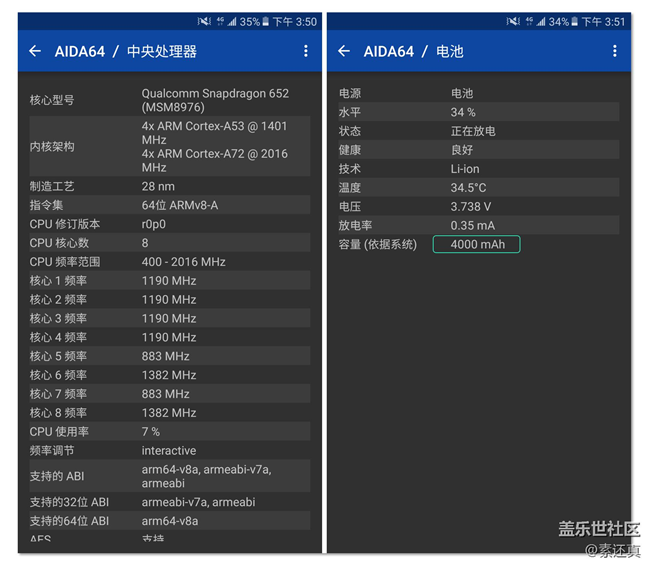Tap back arrow on the 电池 screen
The width and height of the screenshot is (650, 569).
(344, 51)
